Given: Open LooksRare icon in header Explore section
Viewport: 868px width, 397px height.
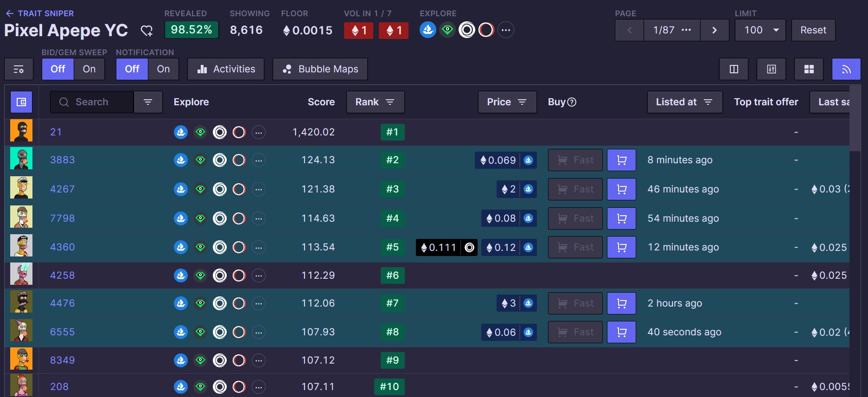Looking at the screenshot, I should click(x=447, y=30).
